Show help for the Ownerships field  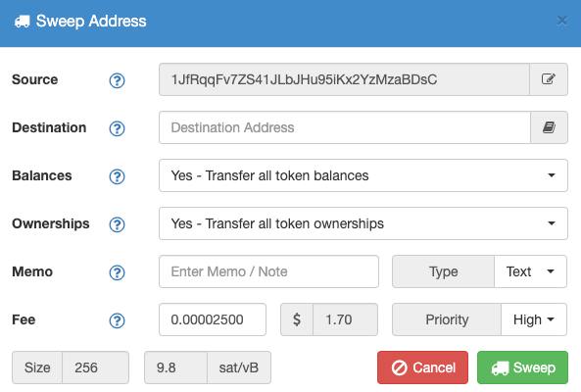click(118, 224)
